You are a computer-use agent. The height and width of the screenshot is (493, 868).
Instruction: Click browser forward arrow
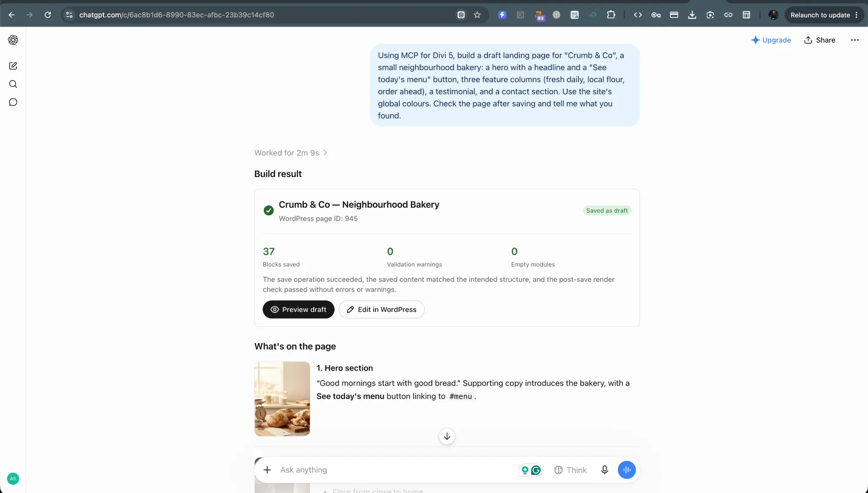[x=30, y=15]
